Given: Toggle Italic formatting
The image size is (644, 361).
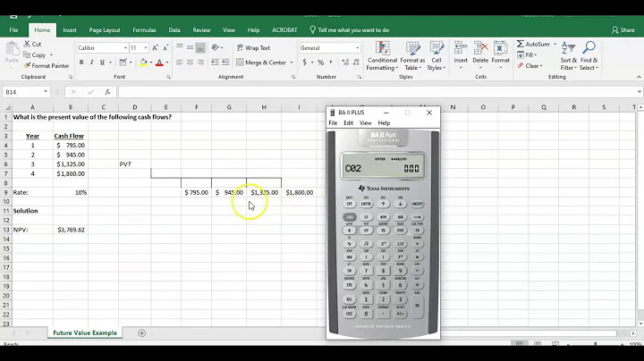Looking at the screenshot, I should click(x=91, y=63).
